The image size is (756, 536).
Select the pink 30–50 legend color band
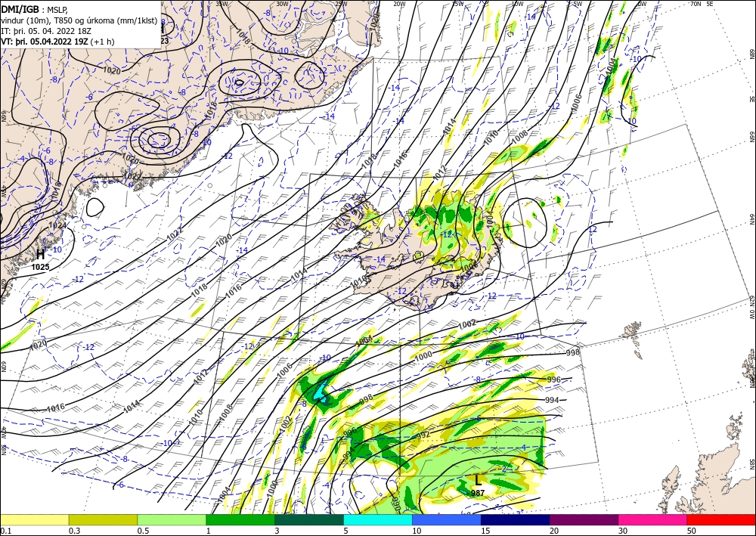[x=653, y=519]
